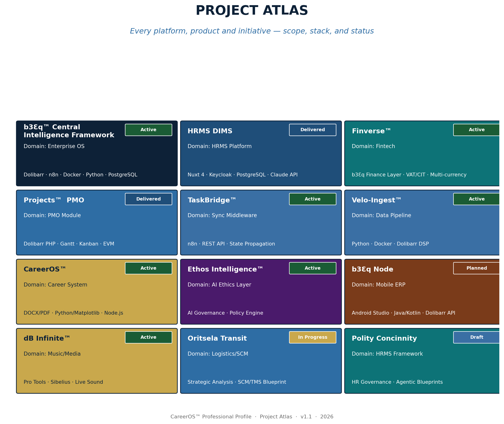The width and height of the screenshot is (504, 424).
Task: Click 'Domain: Music/Media' text
Action: coord(52,354)
